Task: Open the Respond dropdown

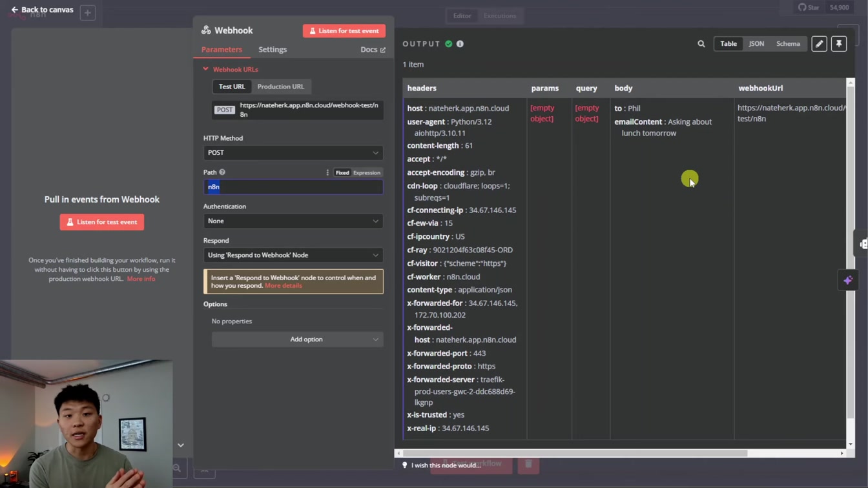Action: 293,255
